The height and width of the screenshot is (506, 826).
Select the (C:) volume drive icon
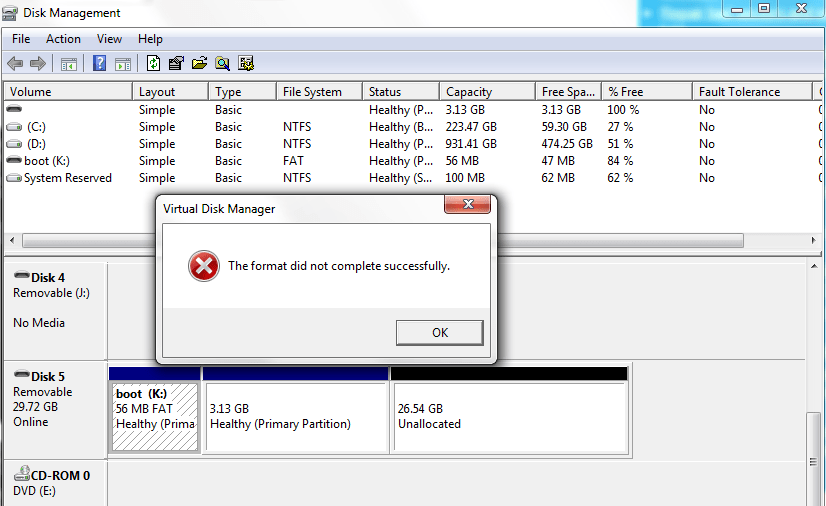[14, 127]
